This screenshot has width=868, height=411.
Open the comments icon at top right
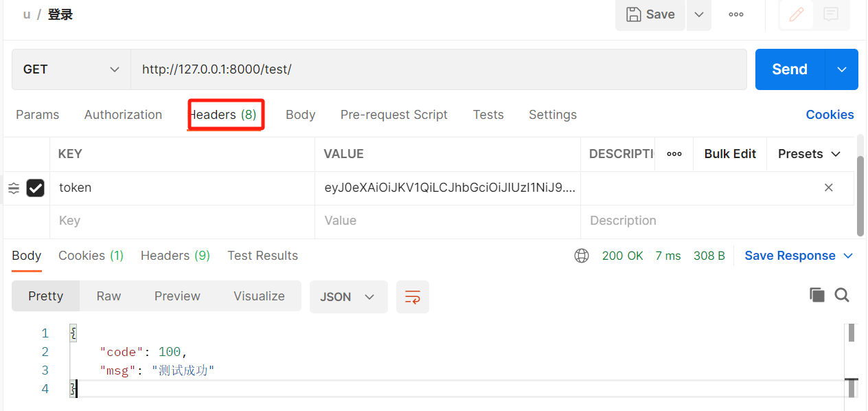(831, 14)
